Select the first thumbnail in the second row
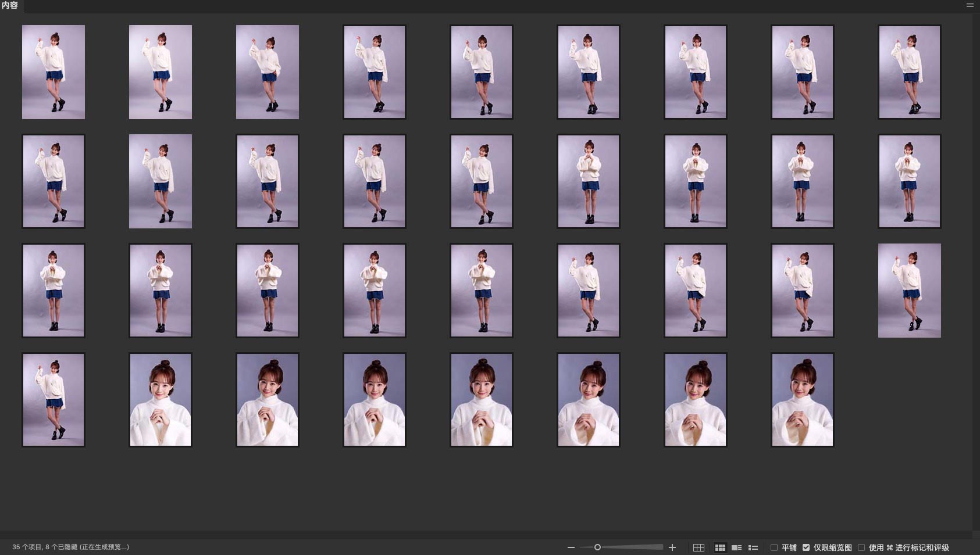Viewport: 980px width, 555px height. [54, 181]
